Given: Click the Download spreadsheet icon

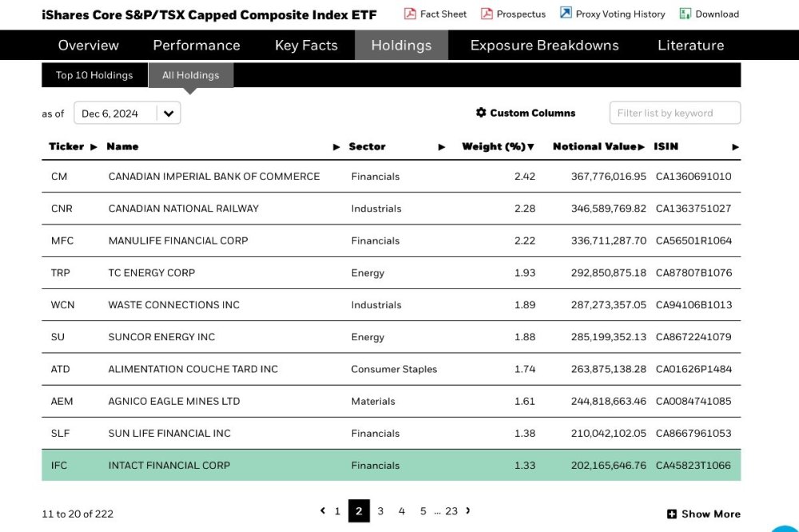Looking at the screenshot, I should coord(686,14).
